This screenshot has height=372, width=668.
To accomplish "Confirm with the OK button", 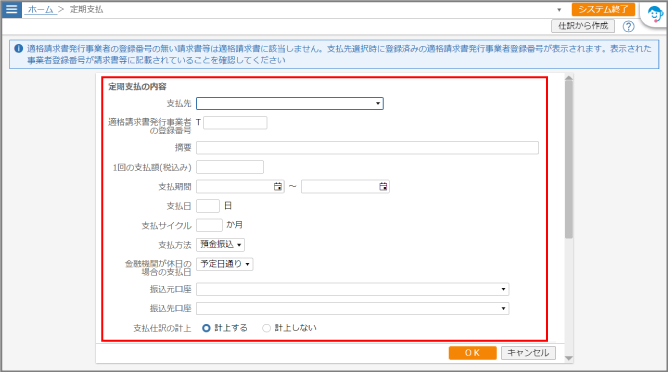I will [472, 353].
